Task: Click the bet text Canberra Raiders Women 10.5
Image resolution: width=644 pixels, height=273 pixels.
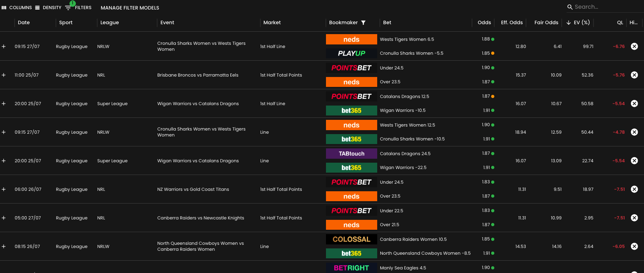Action: tap(413, 239)
